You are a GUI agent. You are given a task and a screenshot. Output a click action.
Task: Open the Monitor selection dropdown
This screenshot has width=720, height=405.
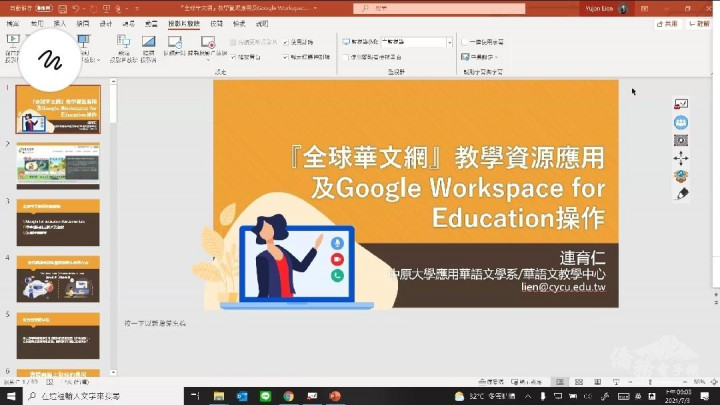click(417, 42)
